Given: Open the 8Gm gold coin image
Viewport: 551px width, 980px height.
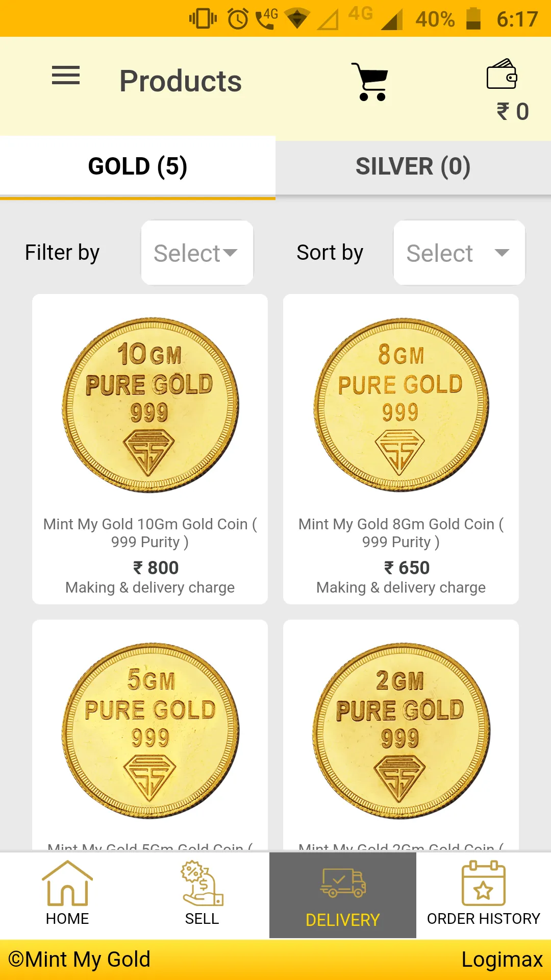Looking at the screenshot, I should pos(401,405).
